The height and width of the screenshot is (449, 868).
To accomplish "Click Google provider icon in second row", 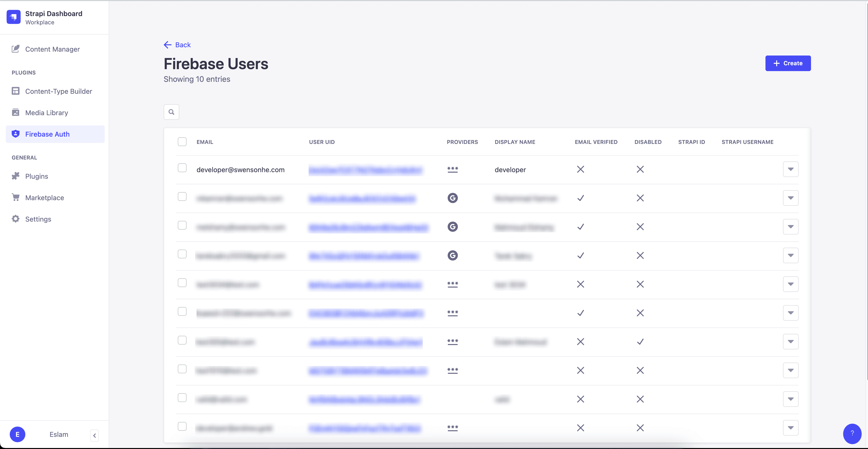I will pyautogui.click(x=453, y=198).
